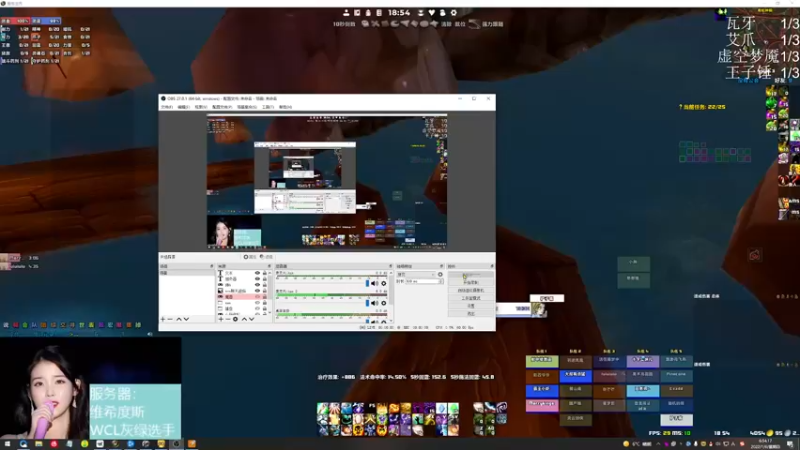Open settings gear of first mixer channel

[384, 283]
